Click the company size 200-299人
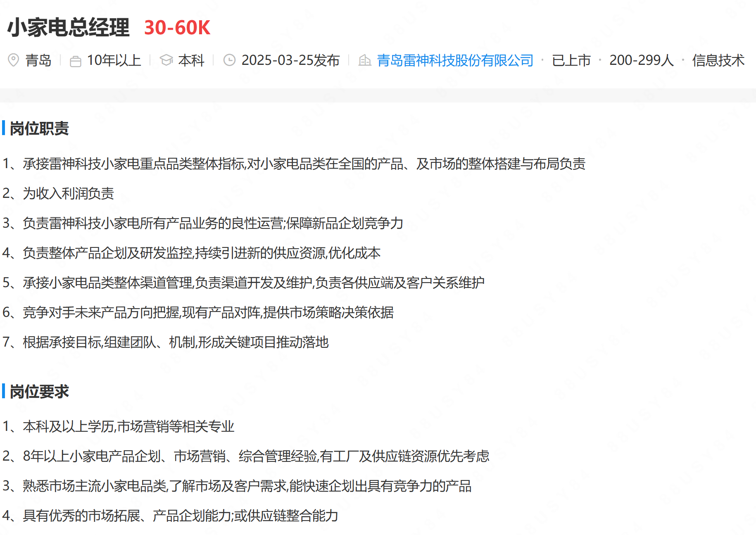Screen dimensions: 756x535 coord(642,60)
